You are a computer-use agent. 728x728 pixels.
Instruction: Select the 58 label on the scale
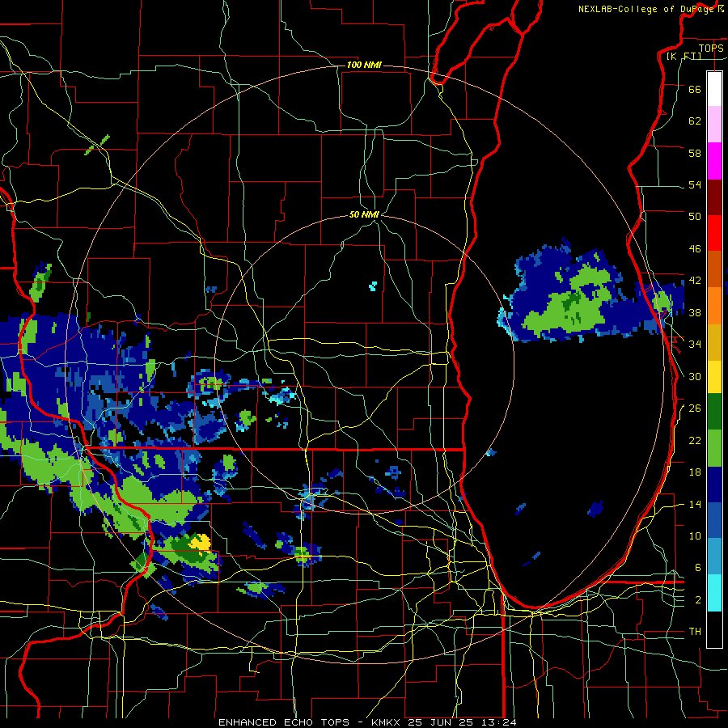click(x=695, y=153)
